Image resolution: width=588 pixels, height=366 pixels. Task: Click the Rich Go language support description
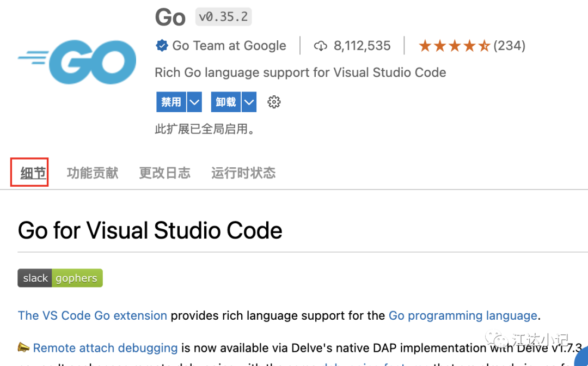(301, 72)
